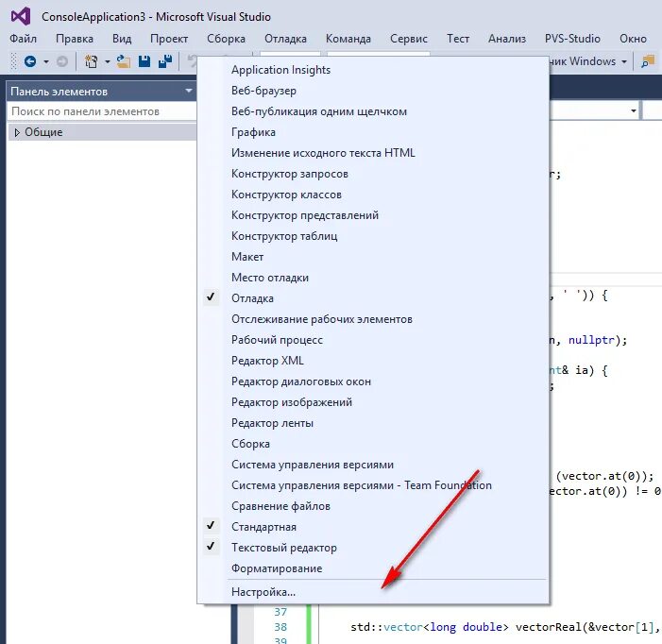Enable the Веб-браузер toolbar
The height and width of the screenshot is (644, 662).
[x=374, y=91]
